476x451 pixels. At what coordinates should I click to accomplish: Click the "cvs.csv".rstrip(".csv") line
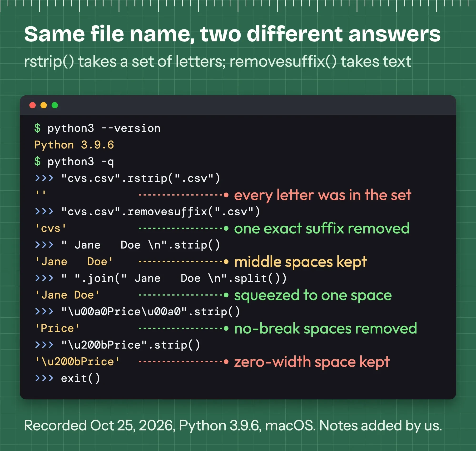127,178
